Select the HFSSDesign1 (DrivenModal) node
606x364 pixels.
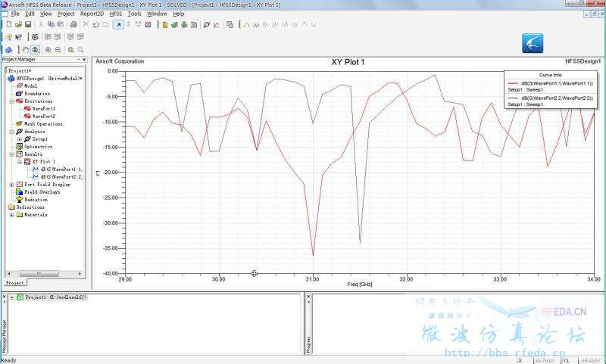[49, 79]
